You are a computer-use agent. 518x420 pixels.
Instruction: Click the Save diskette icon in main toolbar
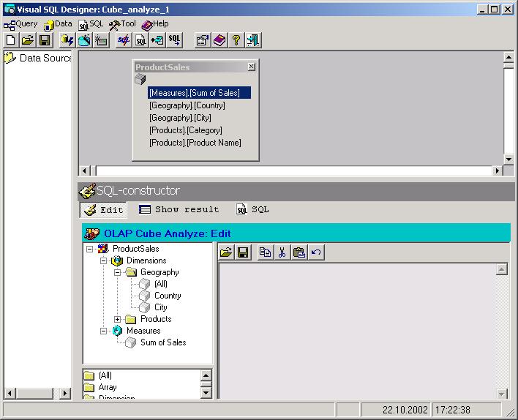click(45, 40)
